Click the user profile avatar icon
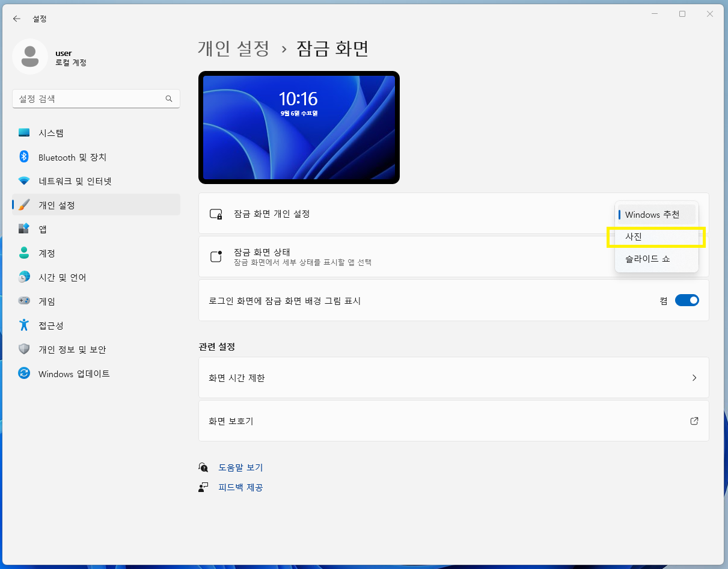This screenshot has width=728, height=569. click(30, 57)
